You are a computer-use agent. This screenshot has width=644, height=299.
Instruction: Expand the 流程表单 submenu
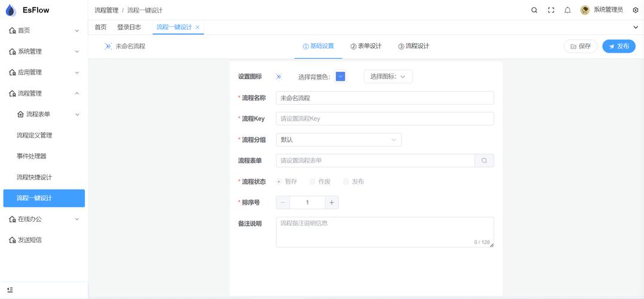pyautogui.click(x=77, y=114)
